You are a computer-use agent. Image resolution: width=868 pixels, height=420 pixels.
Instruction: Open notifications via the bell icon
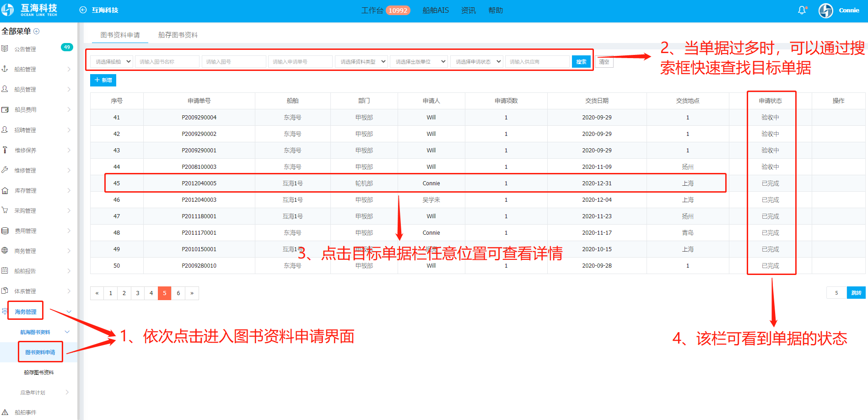tap(802, 10)
